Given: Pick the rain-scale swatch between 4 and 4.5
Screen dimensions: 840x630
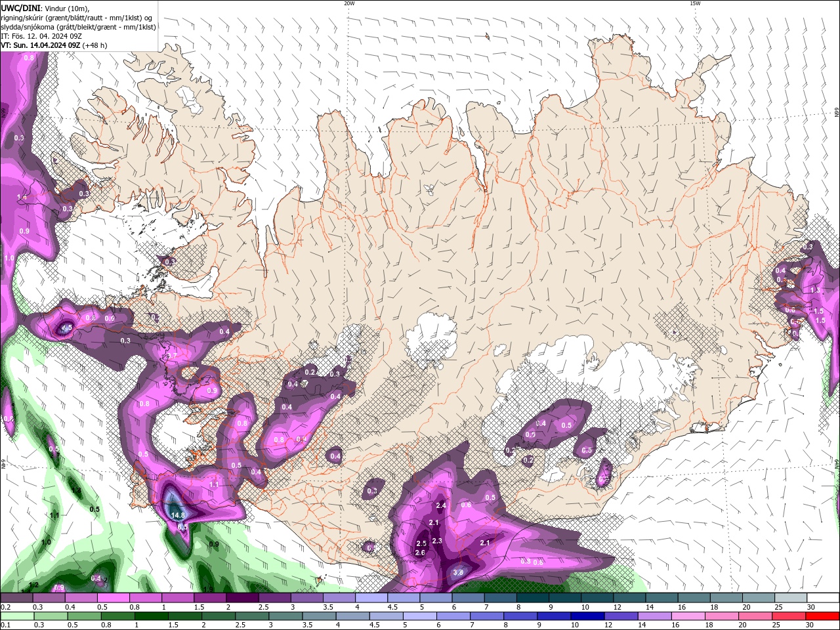Looking at the screenshot, I should 353,616.
